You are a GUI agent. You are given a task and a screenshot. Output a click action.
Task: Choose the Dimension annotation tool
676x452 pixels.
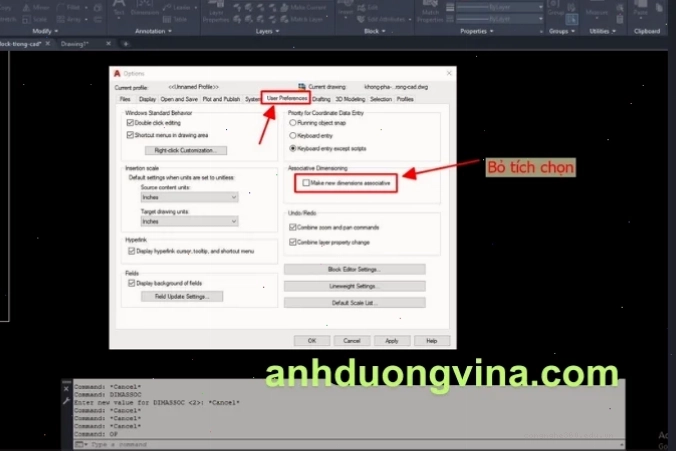click(x=144, y=9)
